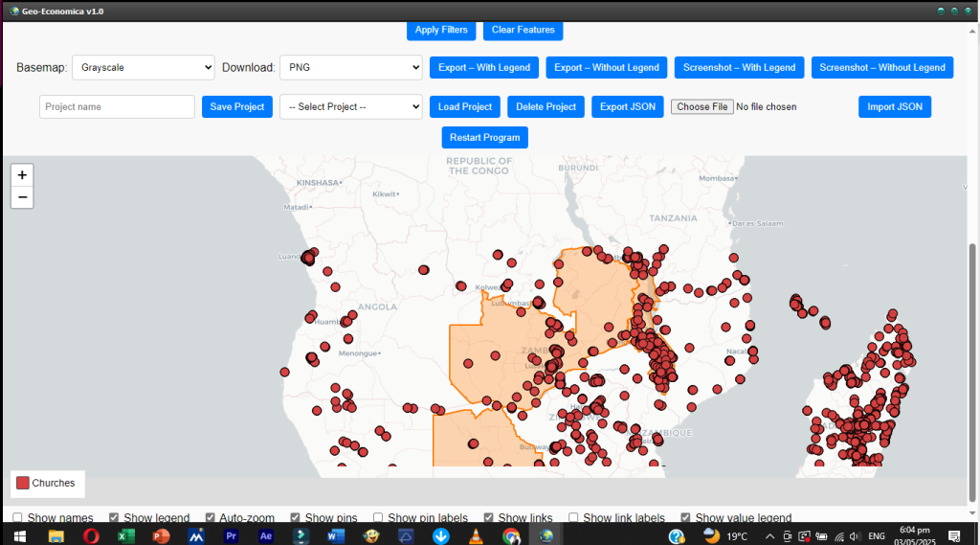Image resolution: width=980 pixels, height=545 pixels.
Task: Enable the Show names checkbox
Action: tap(18, 518)
